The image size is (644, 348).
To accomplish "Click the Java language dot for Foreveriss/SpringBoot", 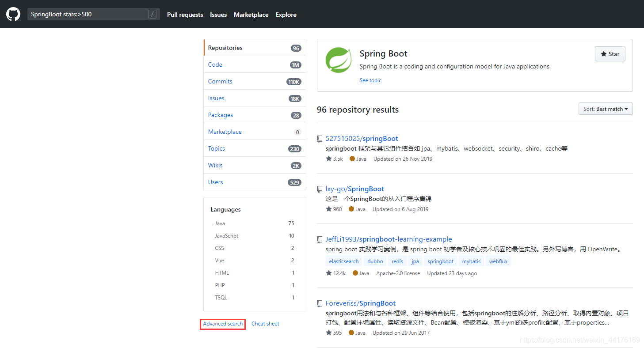I will tap(351, 333).
